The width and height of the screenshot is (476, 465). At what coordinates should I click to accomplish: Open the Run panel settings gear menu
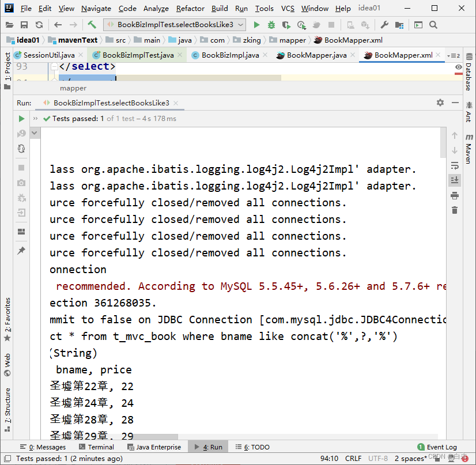coord(439,101)
